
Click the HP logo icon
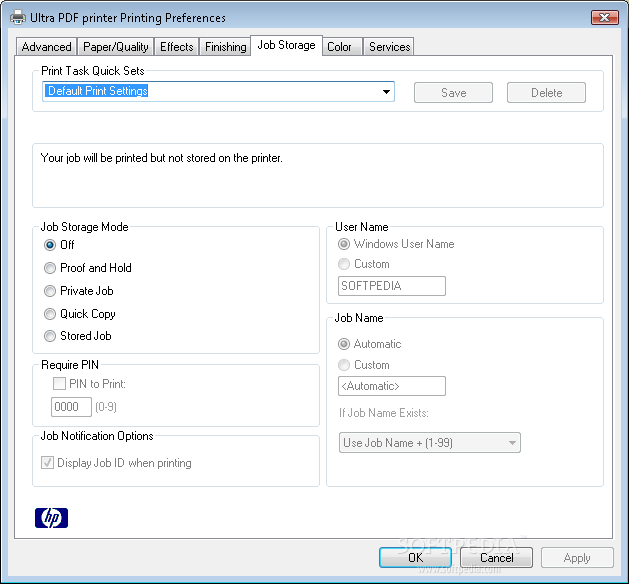51,517
